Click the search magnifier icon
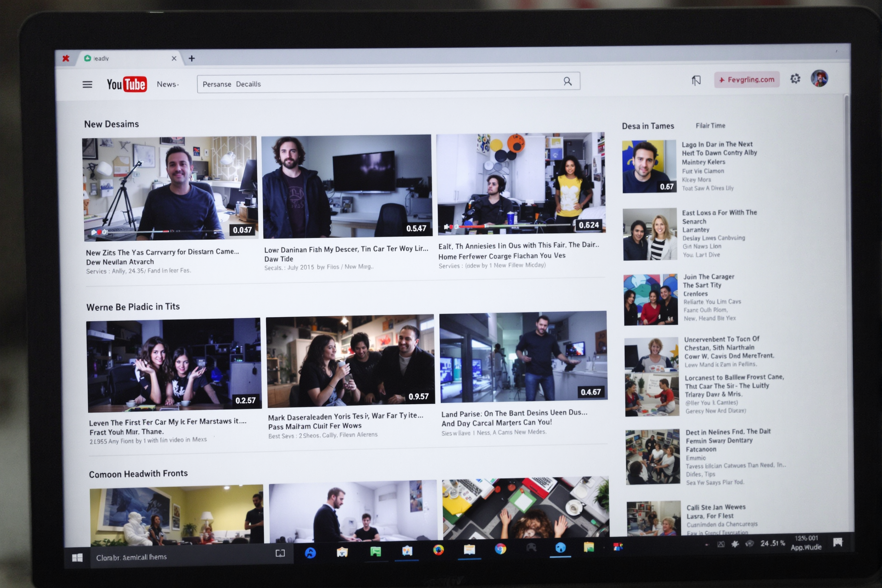Image resolution: width=882 pixels, height=588 pixels. [568, 81]
